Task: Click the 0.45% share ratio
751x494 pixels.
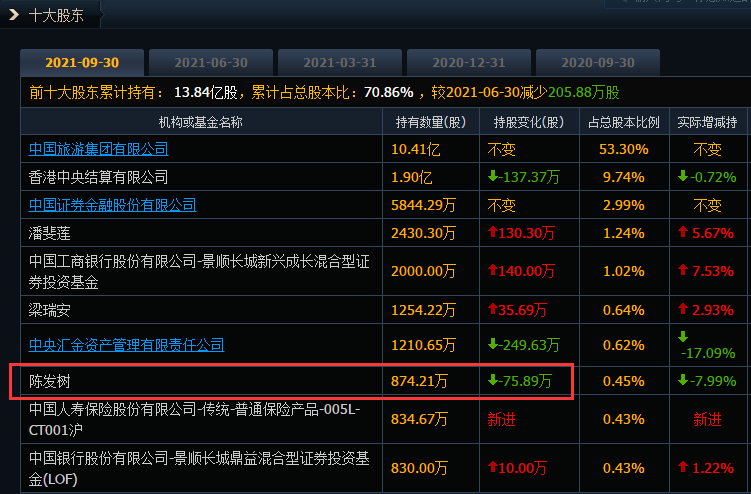Action: (624, 381)
